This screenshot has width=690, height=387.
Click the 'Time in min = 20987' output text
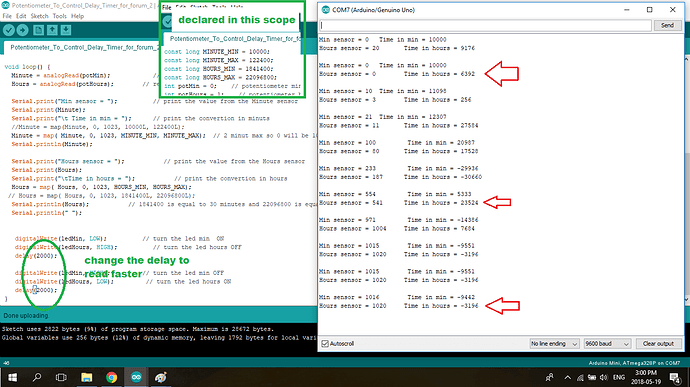(x=441, y=143)
